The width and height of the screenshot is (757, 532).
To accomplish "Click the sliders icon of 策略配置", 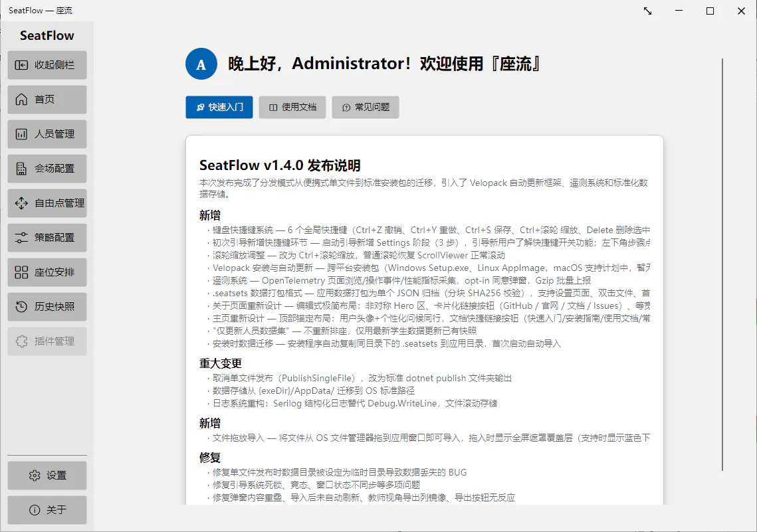I will click(21, 238).
